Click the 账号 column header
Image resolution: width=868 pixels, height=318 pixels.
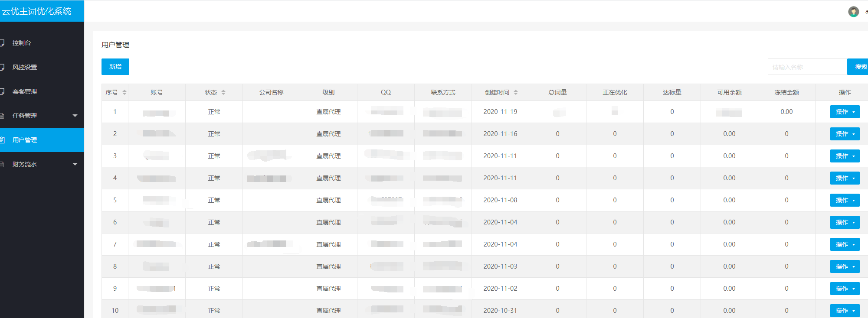[157, 92]
